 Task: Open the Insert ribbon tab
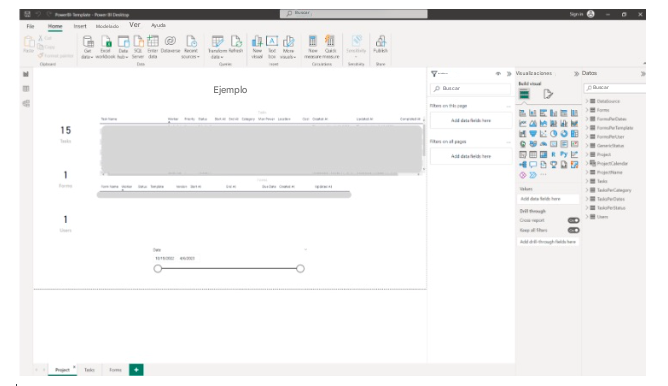(80, 26)
